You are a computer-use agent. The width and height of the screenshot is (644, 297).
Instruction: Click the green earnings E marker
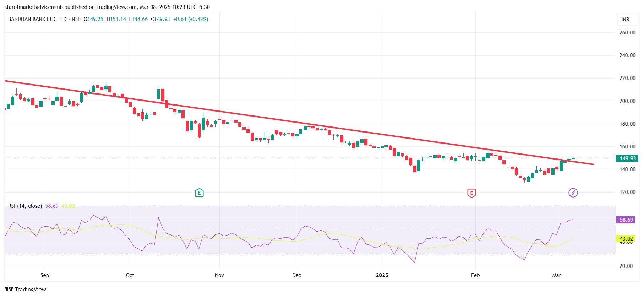click(199, 193)
